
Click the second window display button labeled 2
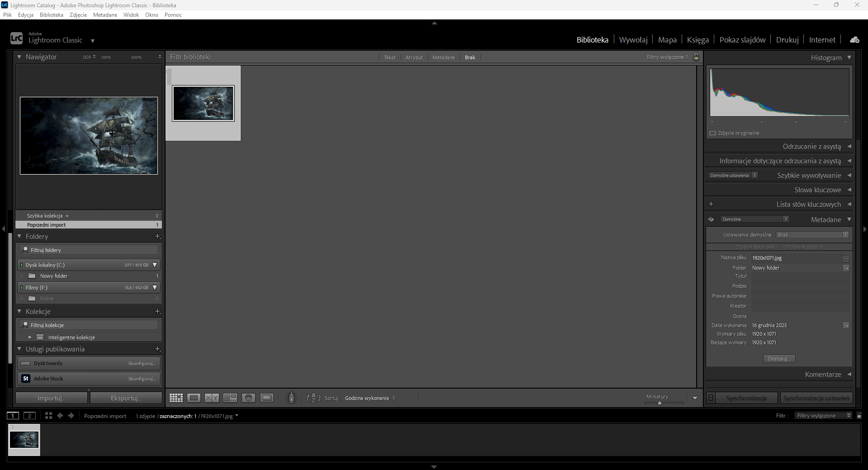pyautogui.click(x=30, y=416)
